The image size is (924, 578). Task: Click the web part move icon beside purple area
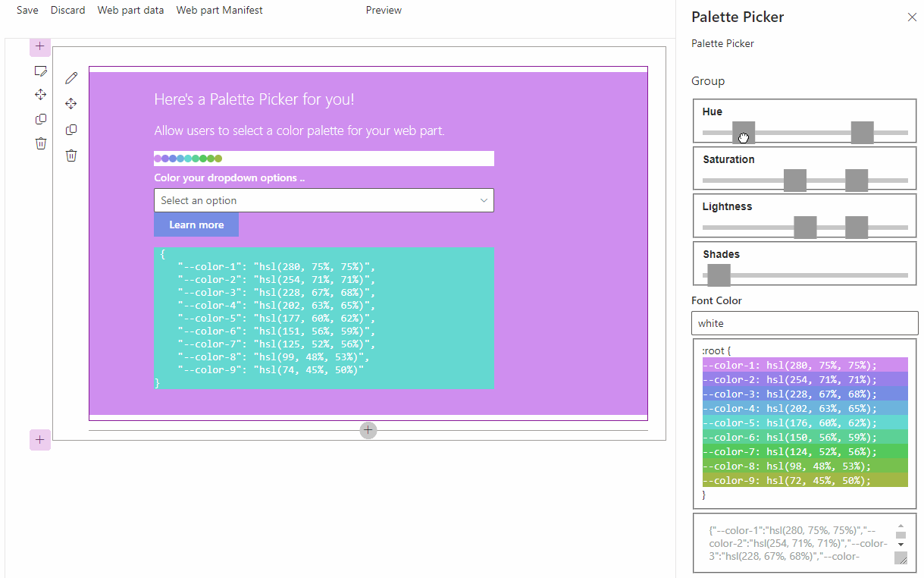(x=71, y=103)
